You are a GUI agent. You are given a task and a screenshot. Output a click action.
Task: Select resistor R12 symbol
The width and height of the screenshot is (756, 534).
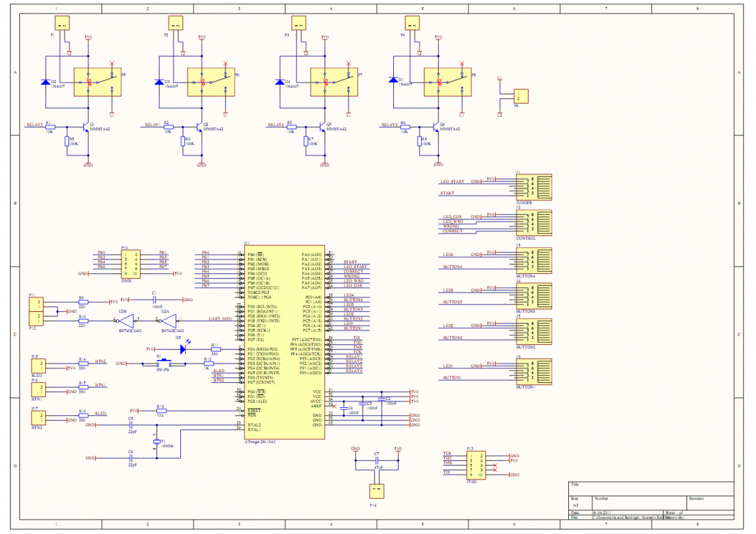tap(209, 364)
